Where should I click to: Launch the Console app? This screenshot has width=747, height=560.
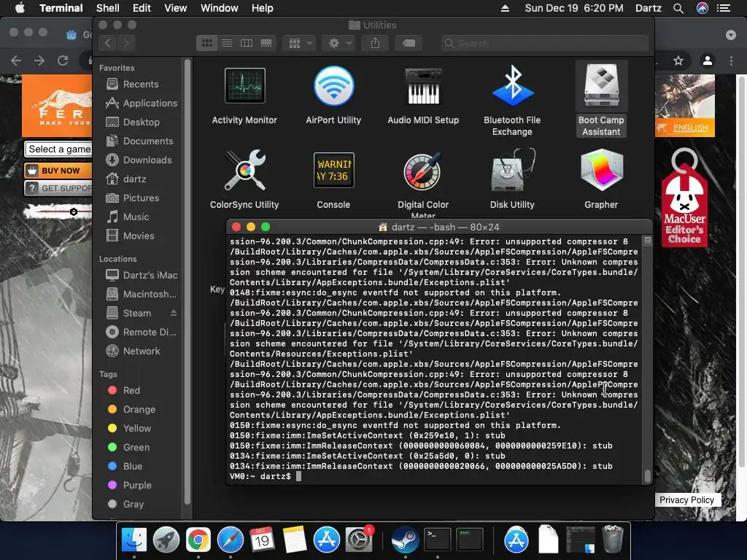(x=333, y=170)
